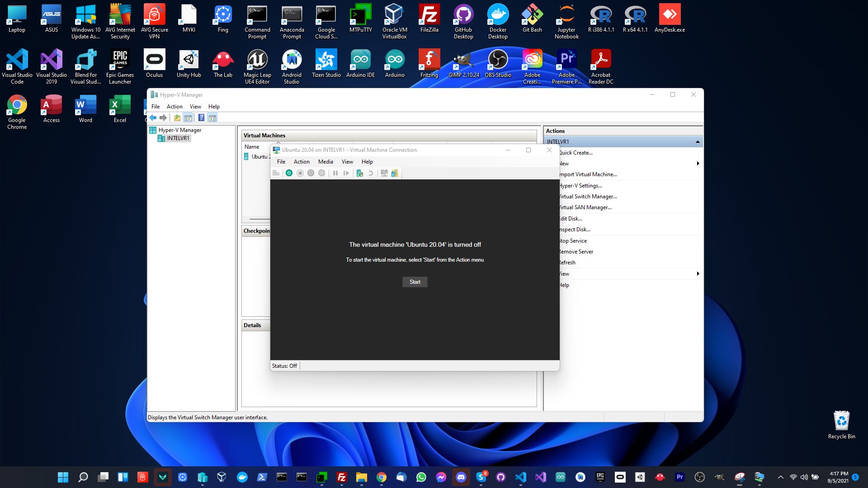
Task: Open the View menu in VM Connection window
Action: coord(347,162)
